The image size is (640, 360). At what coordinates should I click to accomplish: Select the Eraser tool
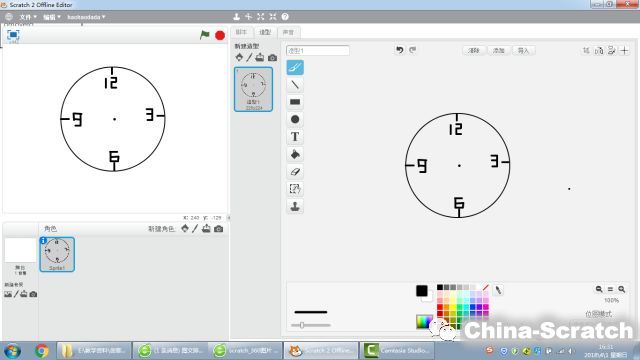295,171
